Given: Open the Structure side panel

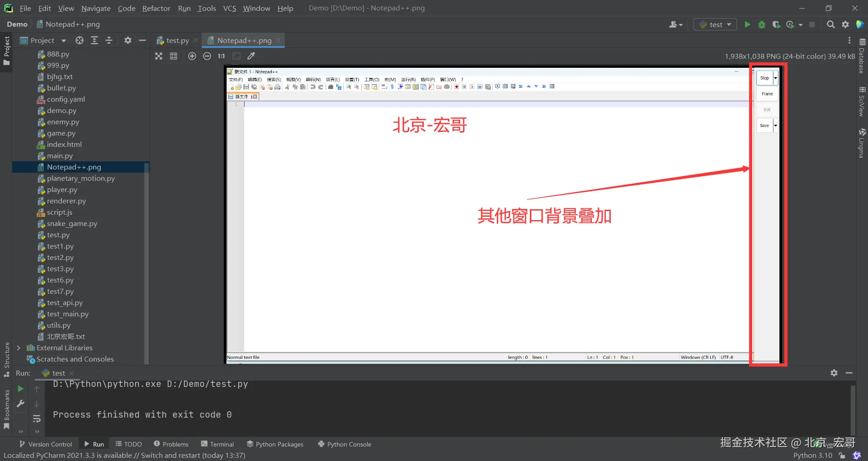Looking at the screenshot, I should (7, 359).
